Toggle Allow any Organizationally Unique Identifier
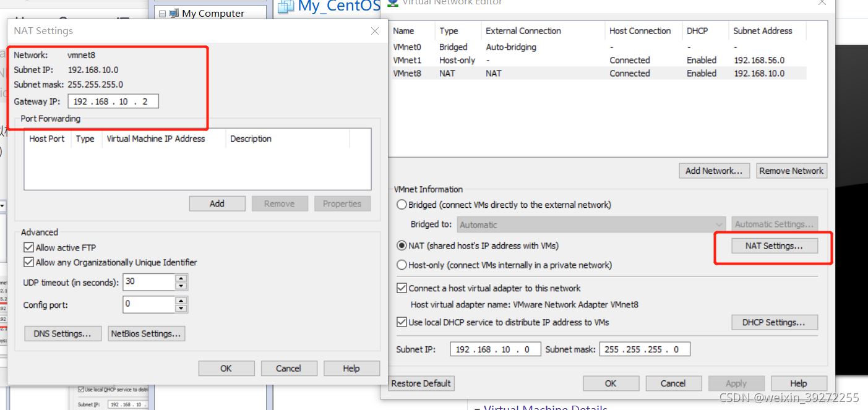 [28, 262]
